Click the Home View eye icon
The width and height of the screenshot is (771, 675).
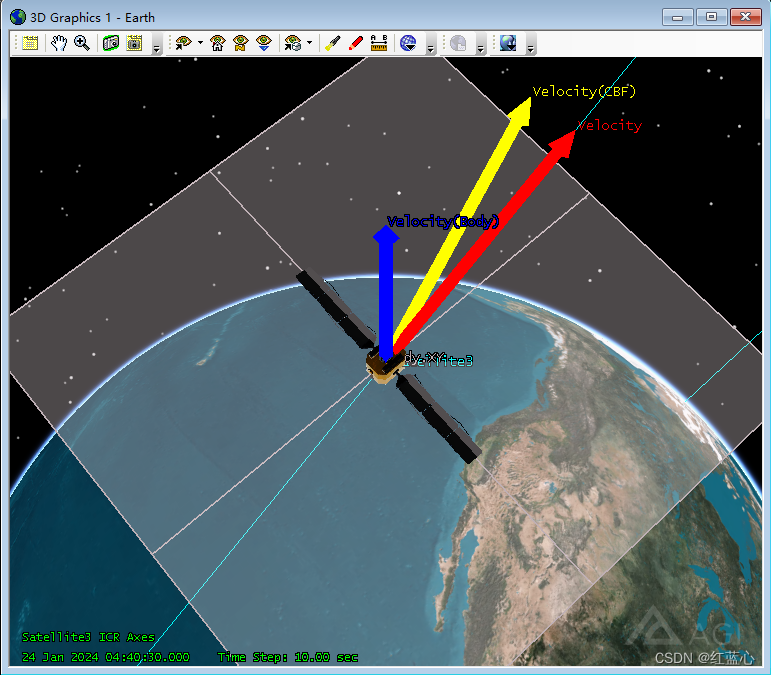click(217, 43)
